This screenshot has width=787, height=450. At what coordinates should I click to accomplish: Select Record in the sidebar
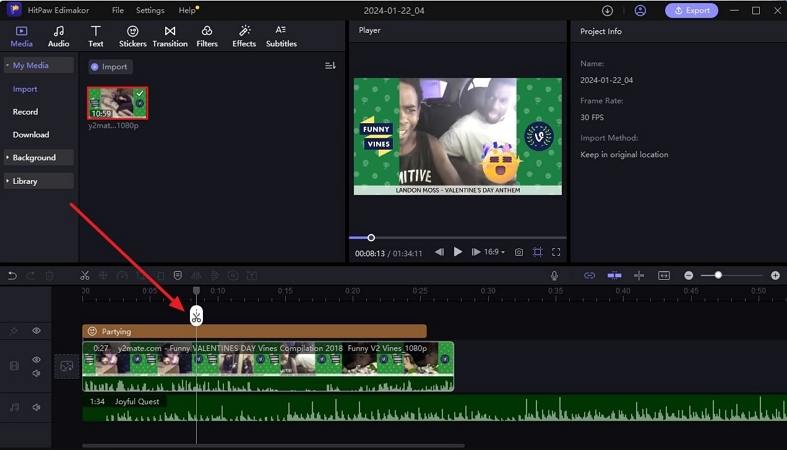pyautogui.click(x=25, y=111)
